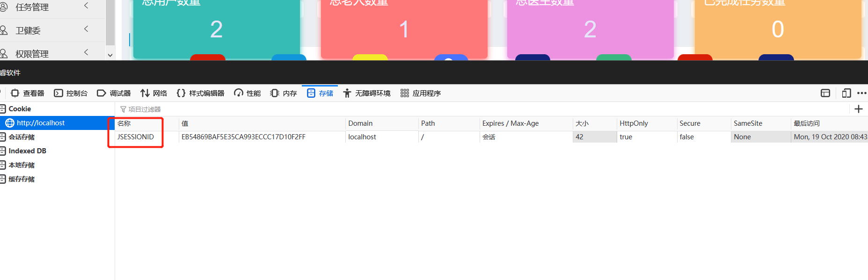
Task: Sort by the Path column header
Action: [449, 123]
